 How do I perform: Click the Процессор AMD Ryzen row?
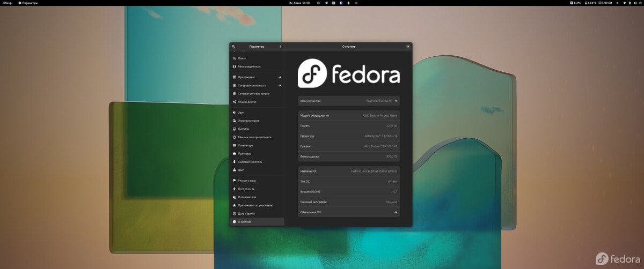click(349, 136)
